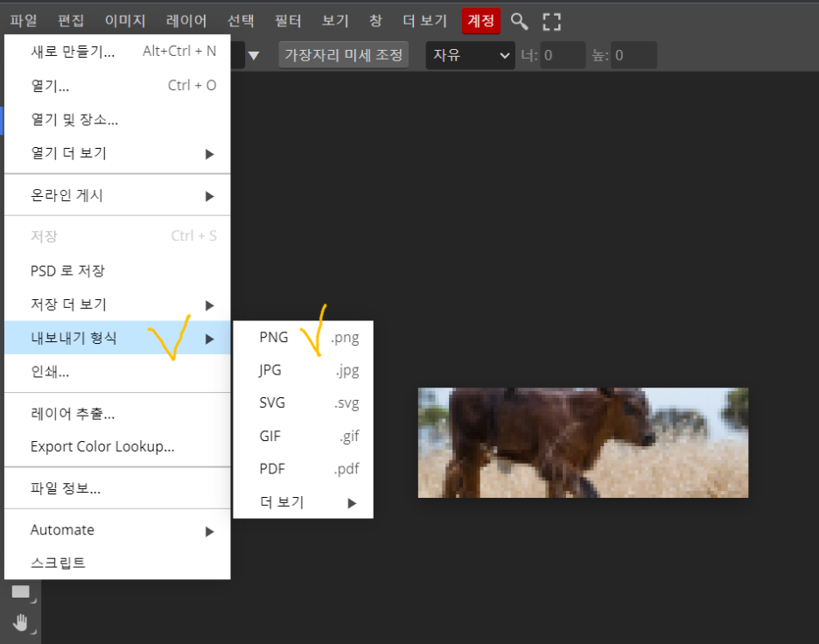Choose PSD 로 저장 entry
This screenshot has width=819, height=644.
pyautogui.click(x=117, y=270)
